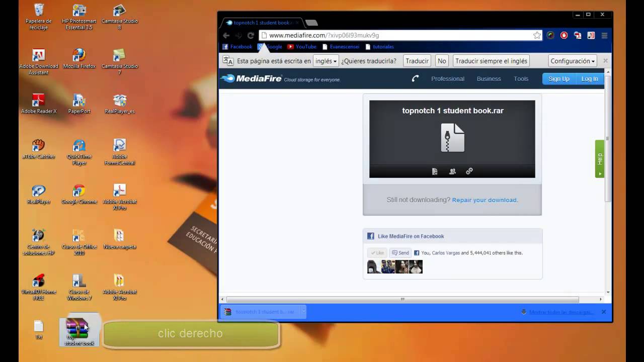This screenshot has height=362, width=644.
Task: Open the Tools menu item on MediaFire
Action: [521, 79]
